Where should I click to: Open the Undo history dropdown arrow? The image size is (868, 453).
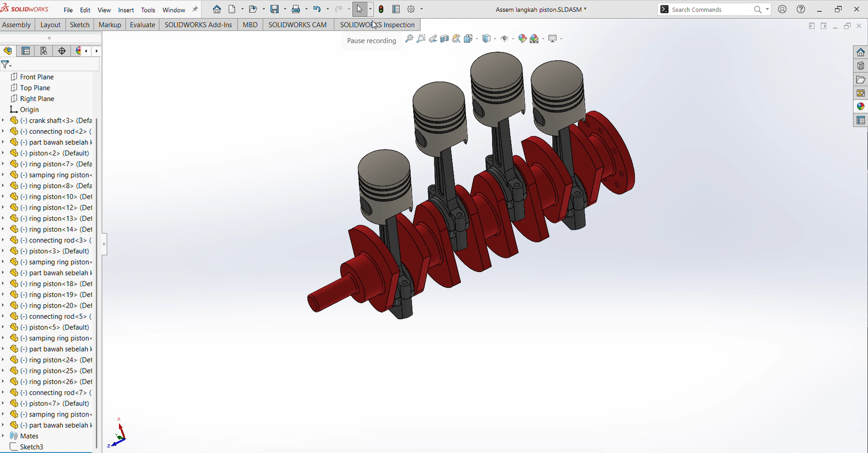(x=328, y=10)
